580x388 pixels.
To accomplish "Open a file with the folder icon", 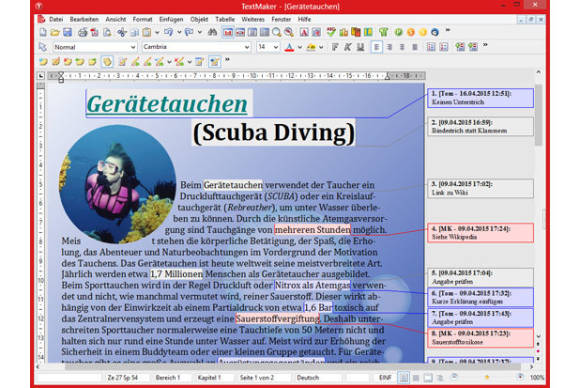I will (x=55, y=33).
